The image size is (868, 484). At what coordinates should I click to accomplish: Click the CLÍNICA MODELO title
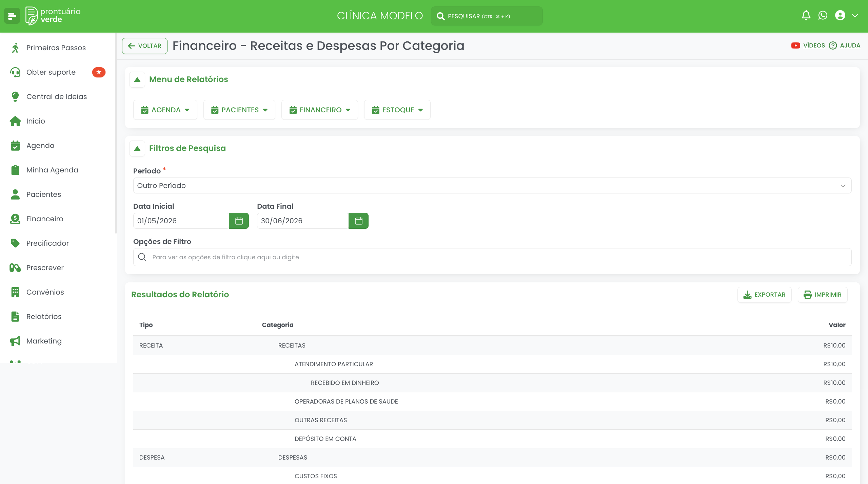coord(380,16)
